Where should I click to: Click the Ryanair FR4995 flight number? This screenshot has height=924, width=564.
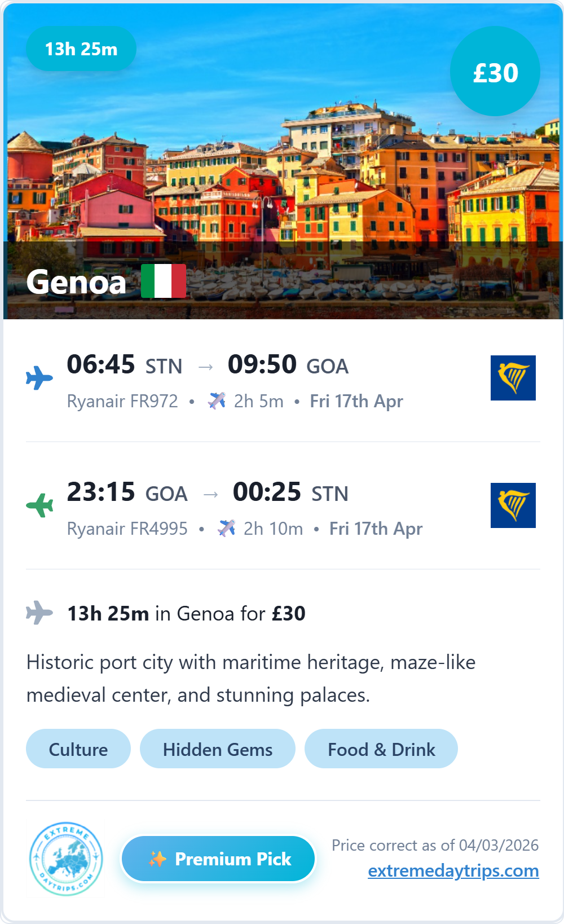point(127,529)
